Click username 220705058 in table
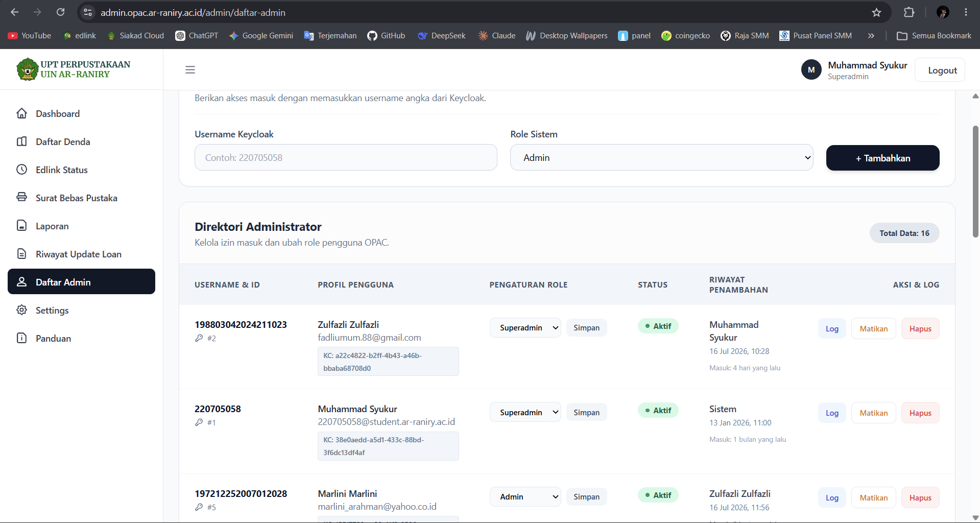Viewport: 980px width, 523px height. 218,409
